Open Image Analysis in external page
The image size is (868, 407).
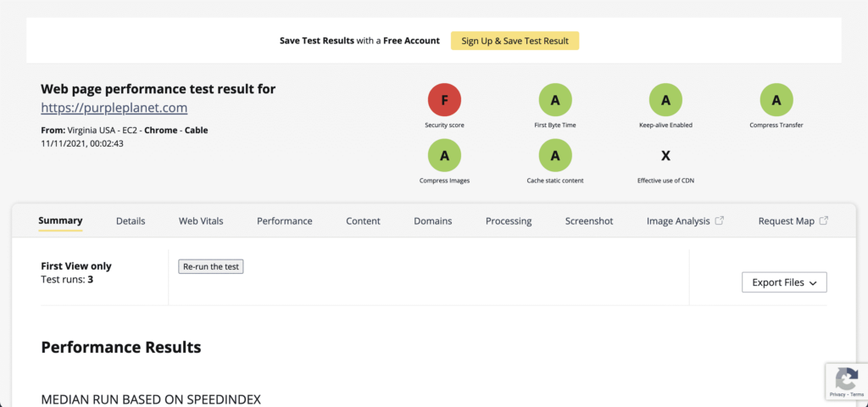tap(685, 221)
